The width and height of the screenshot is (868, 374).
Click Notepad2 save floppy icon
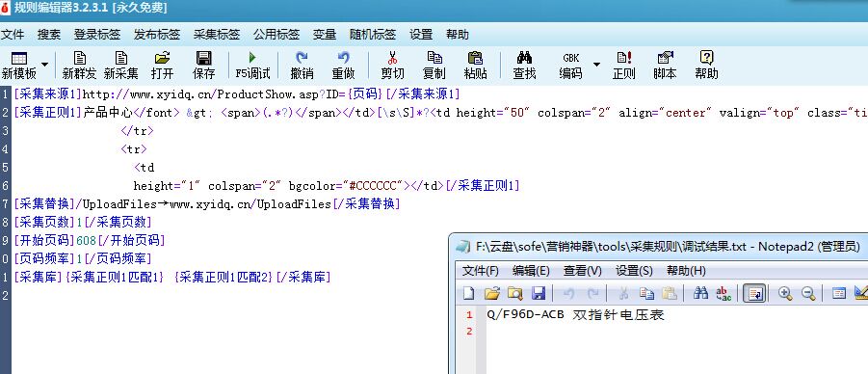pyautogui.click(x=539, y=293)
